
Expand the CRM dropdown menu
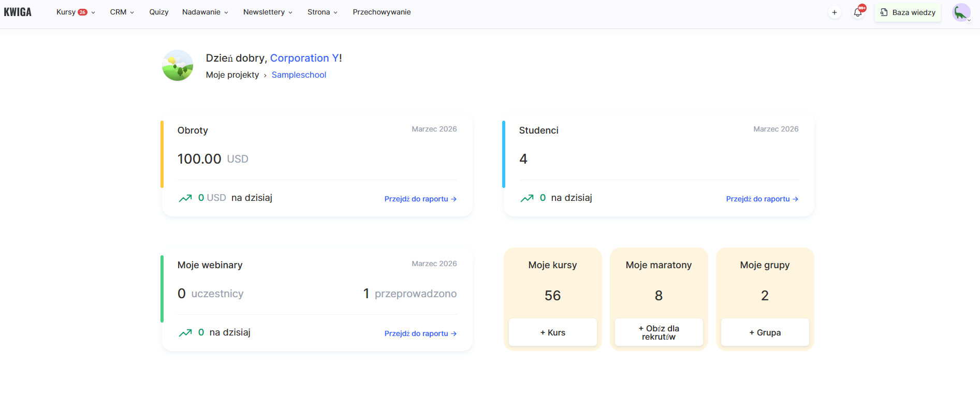pyautogui.click(x=122, y=12)
